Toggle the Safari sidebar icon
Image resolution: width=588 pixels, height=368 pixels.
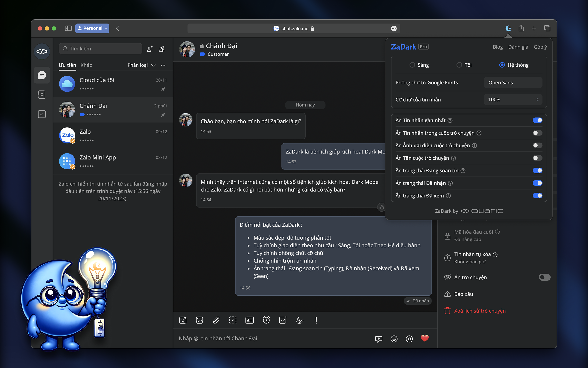coord(68,28)
